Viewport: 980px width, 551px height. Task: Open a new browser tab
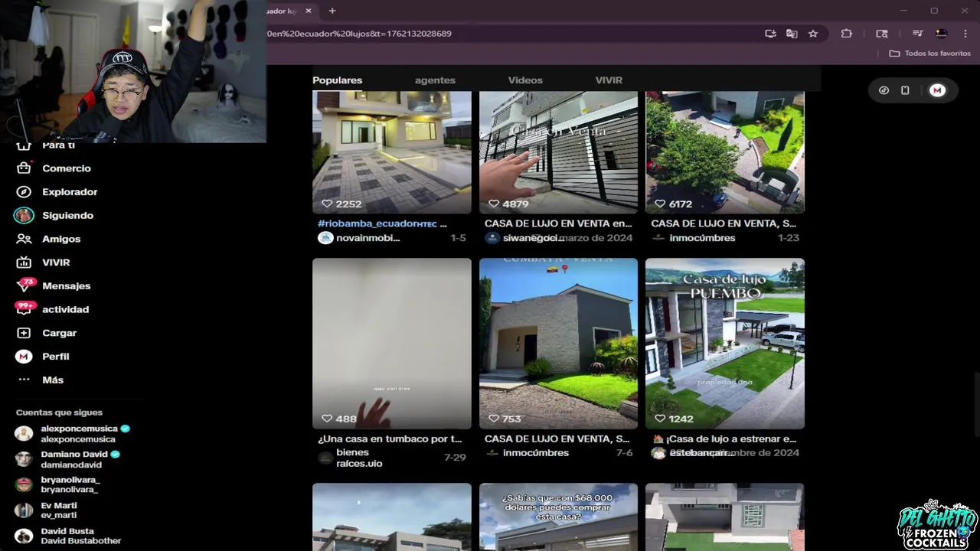click(x=332, y=11)
